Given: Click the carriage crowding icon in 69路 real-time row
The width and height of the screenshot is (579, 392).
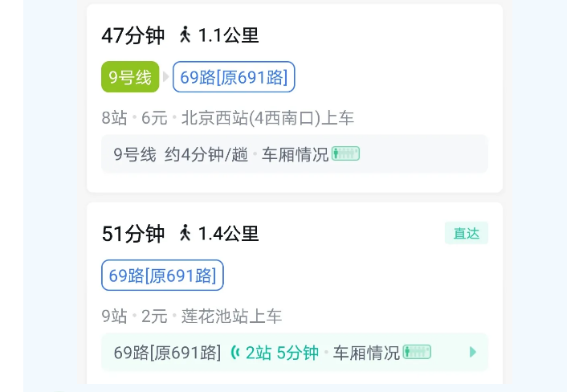Looking at the screenshot, I should click(417, 352).
